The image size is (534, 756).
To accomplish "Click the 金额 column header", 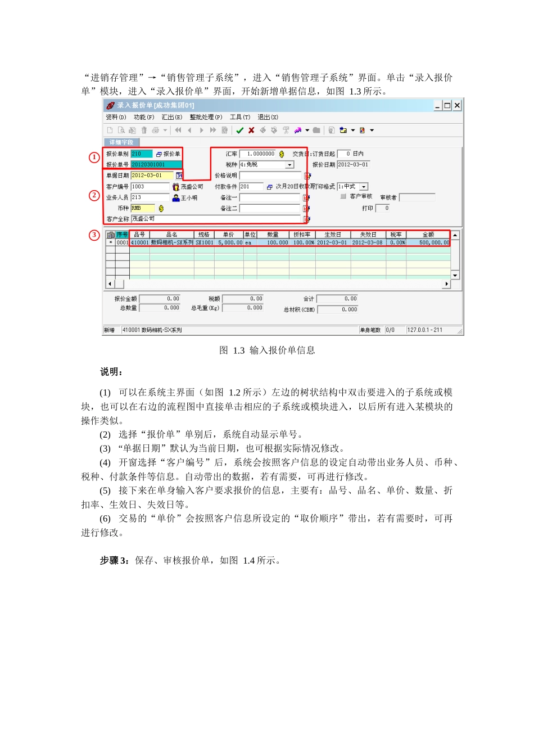I will [428, 235].
